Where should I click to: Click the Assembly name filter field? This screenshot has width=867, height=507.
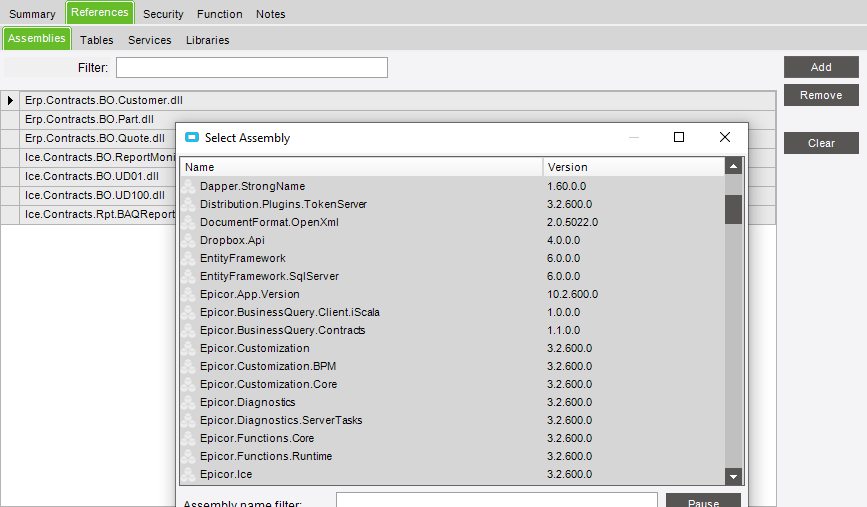click(497, 500)
